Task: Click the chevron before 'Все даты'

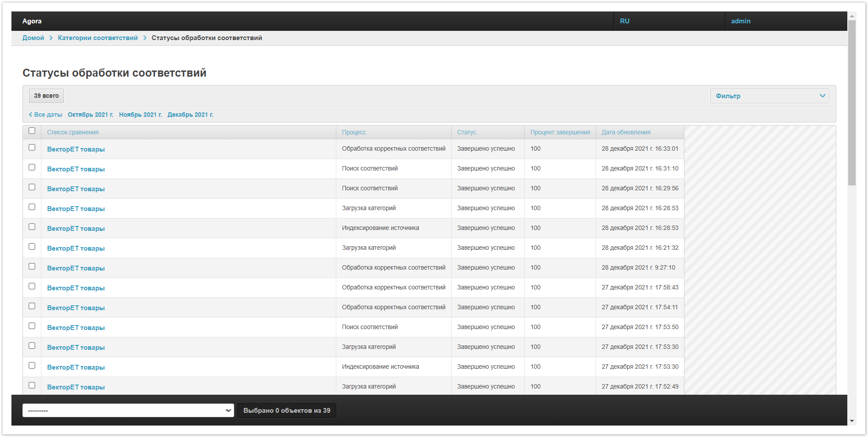Action: tap(30, 115)
